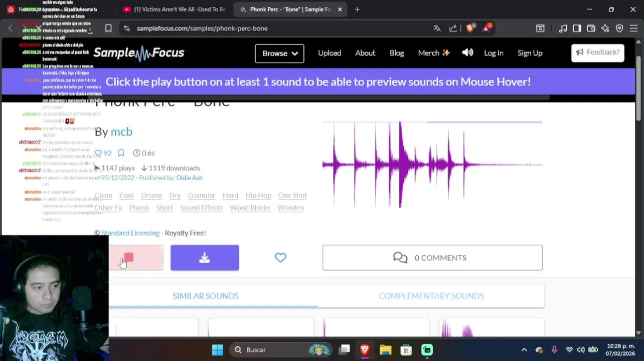Image resolution: width=644 pixels, height=361 pixels.
Task: Switch to COMPLEMENTARY SOUNDS tab
Action: click(431, 296)
